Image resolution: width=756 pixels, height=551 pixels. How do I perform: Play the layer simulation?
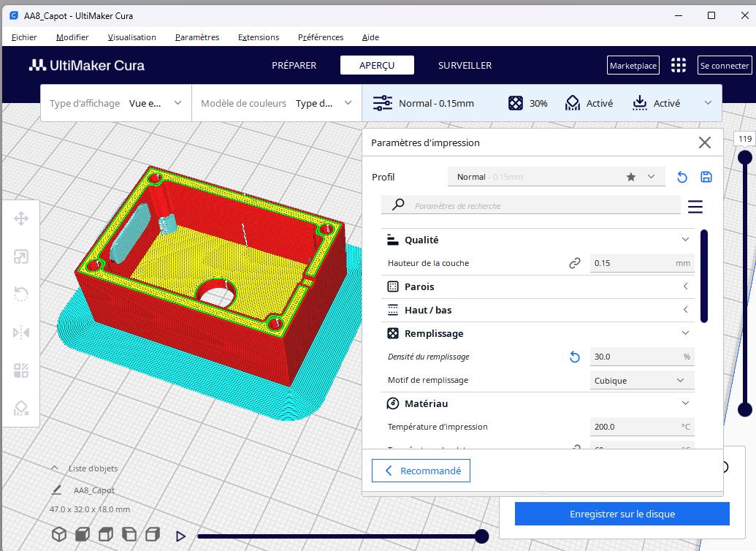pos(180,536)
